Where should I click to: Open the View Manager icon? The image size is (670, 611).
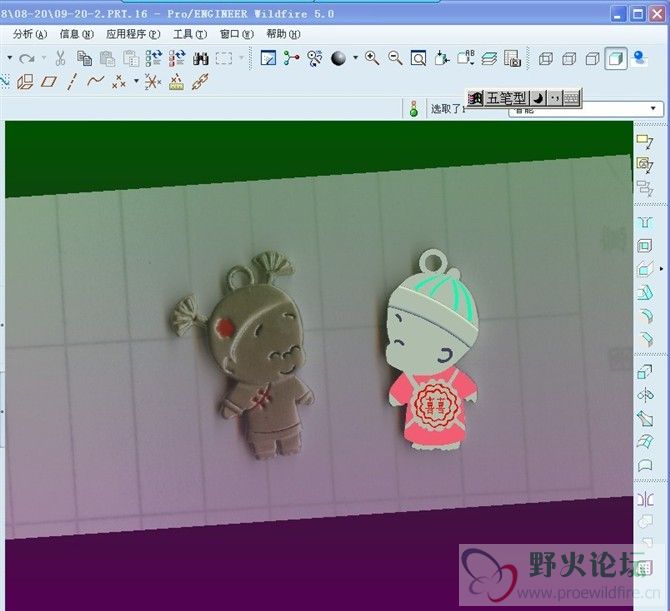pos(512,58)
